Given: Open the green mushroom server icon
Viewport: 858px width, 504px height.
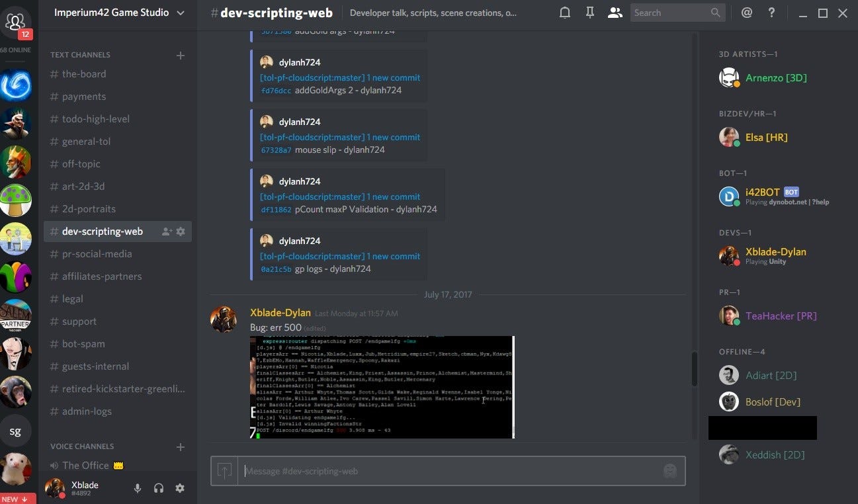Looking at the screenshot, I should point(15,200).
